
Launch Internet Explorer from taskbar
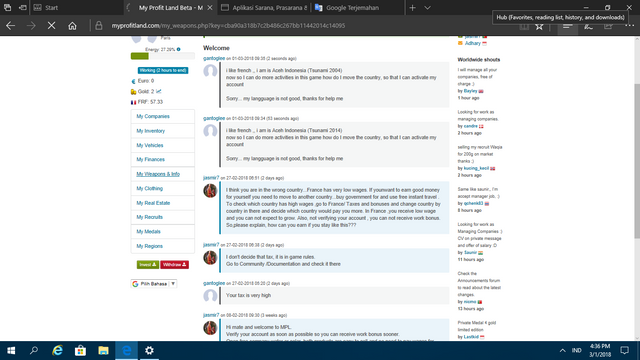point(58,351)
